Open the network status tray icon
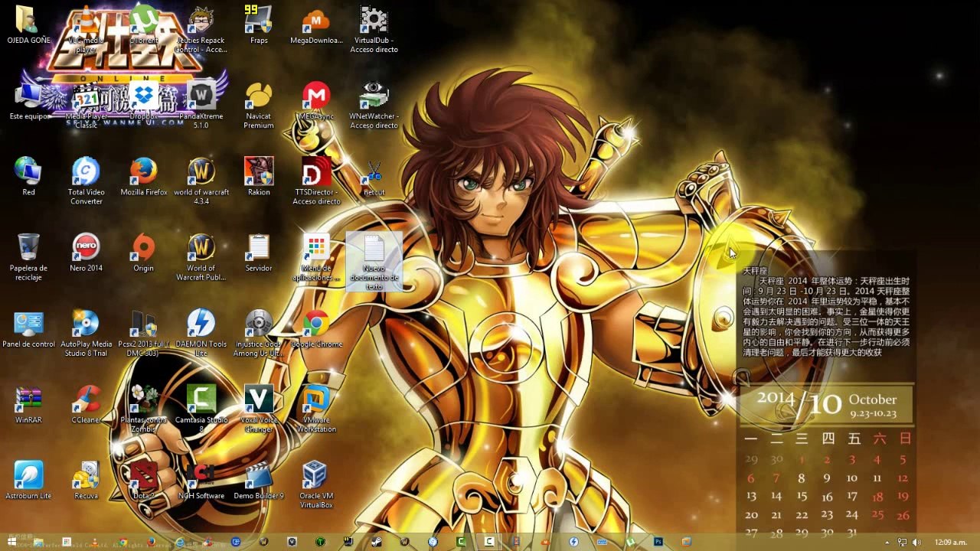This screenshot has width=980, height=551. [x=902, y=543]
